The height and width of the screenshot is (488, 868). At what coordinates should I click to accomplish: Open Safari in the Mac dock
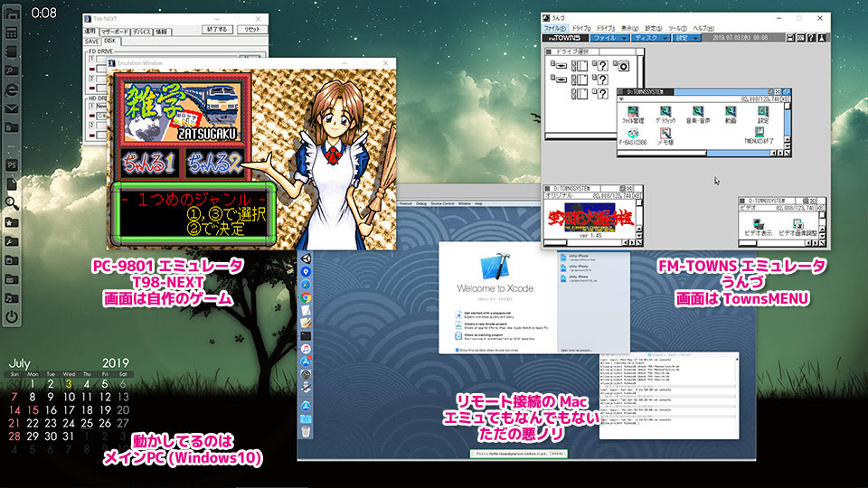click(306, 285)
